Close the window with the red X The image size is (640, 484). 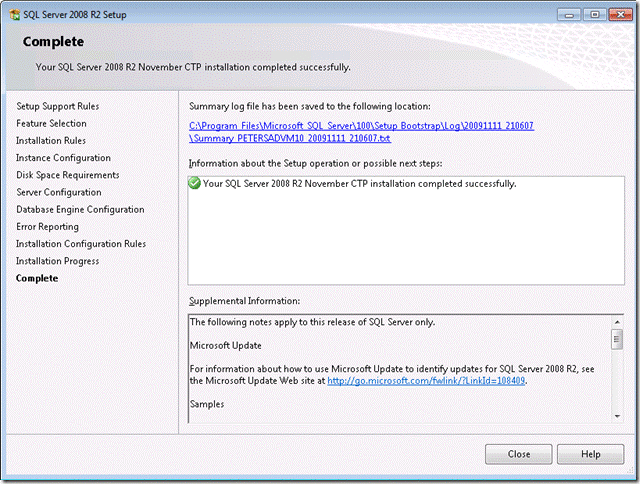(x=620, y=15)
